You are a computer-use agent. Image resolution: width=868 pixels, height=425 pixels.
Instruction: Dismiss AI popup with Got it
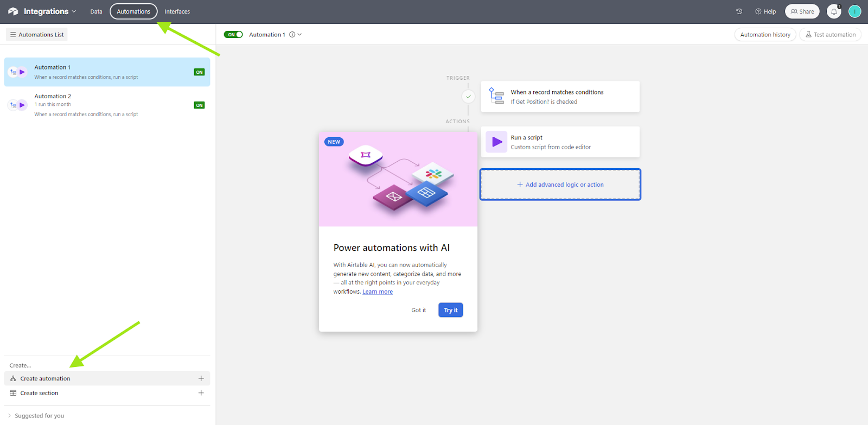[418, 310]
